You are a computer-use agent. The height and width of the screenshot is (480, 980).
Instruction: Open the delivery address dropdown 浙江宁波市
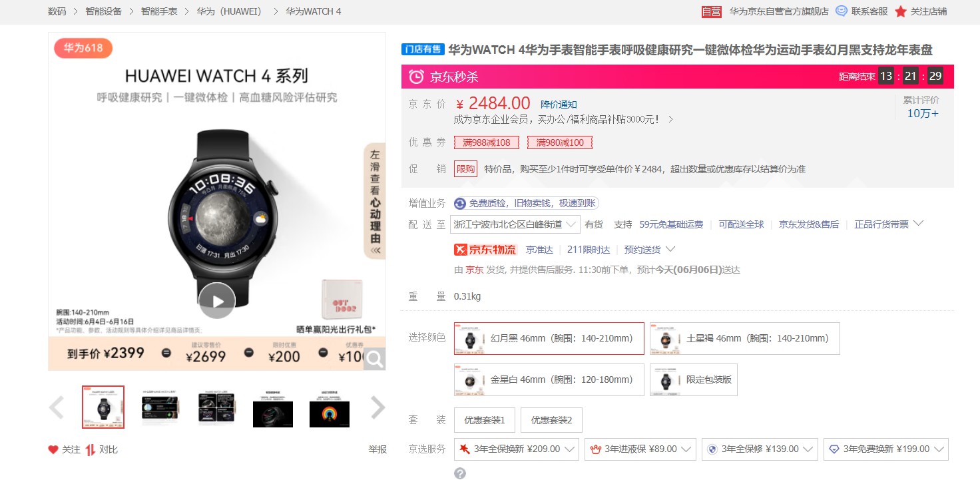515,224
